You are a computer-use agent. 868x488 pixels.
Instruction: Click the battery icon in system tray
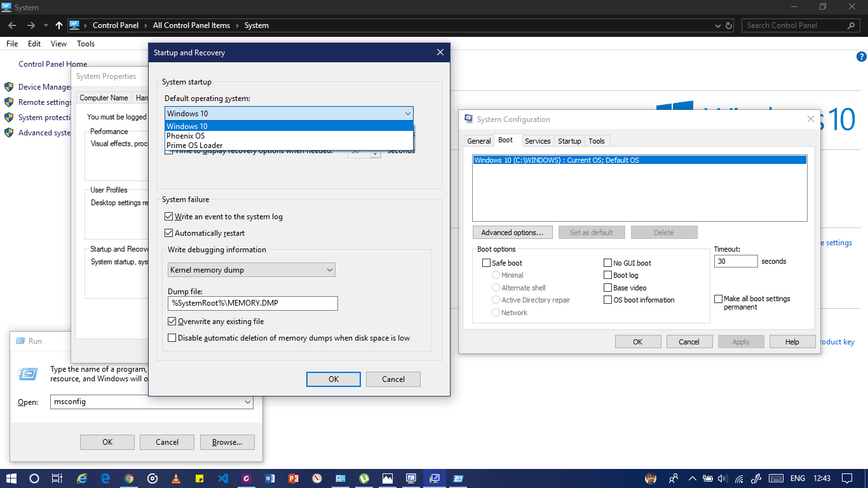pos(708,478)
